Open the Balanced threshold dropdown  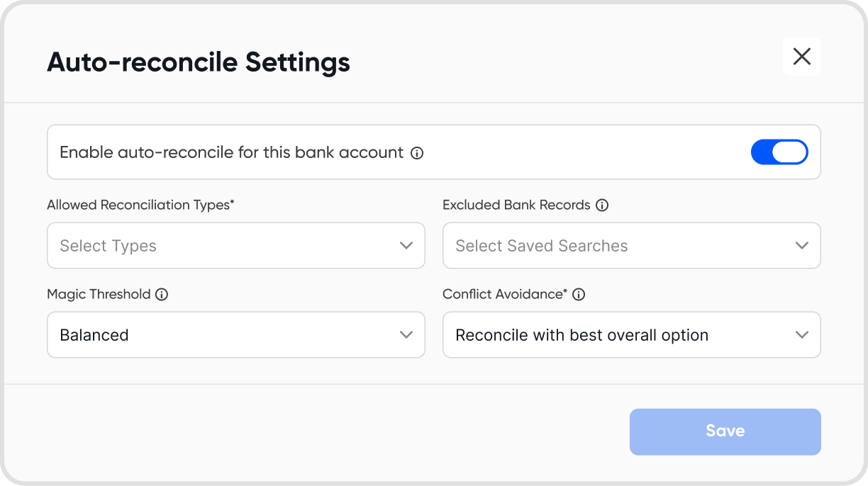point(227,335)
